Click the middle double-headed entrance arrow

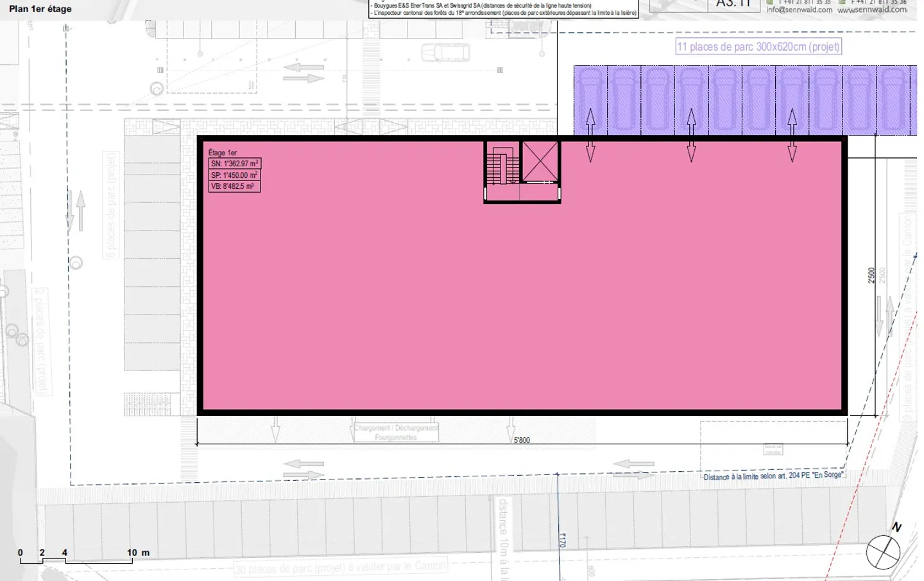[691, 135]
